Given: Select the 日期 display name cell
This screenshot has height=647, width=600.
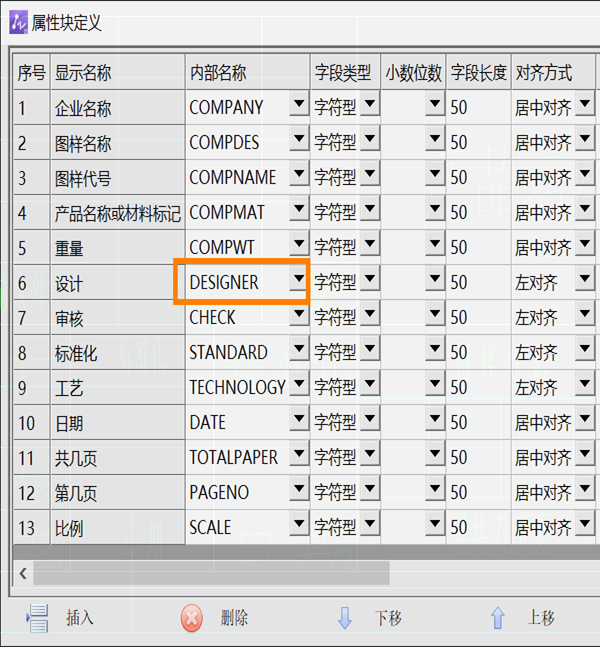Looking at the screenshot, I should (118, 423).
